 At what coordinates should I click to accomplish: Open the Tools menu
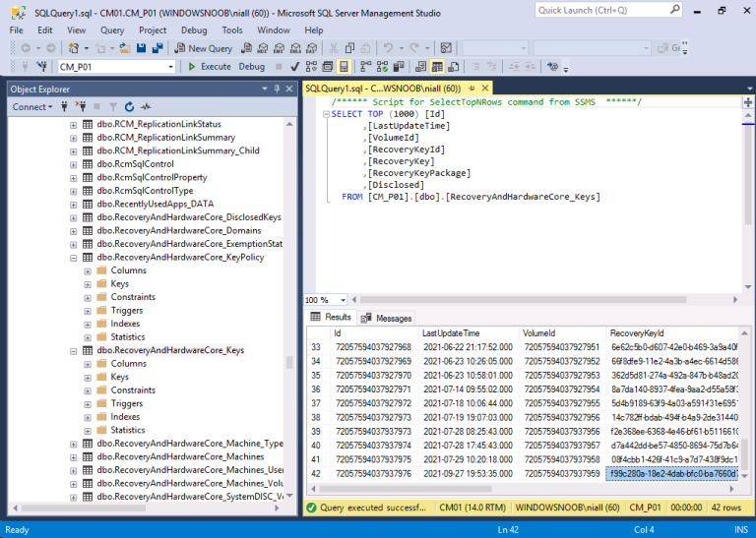point(231,30)
